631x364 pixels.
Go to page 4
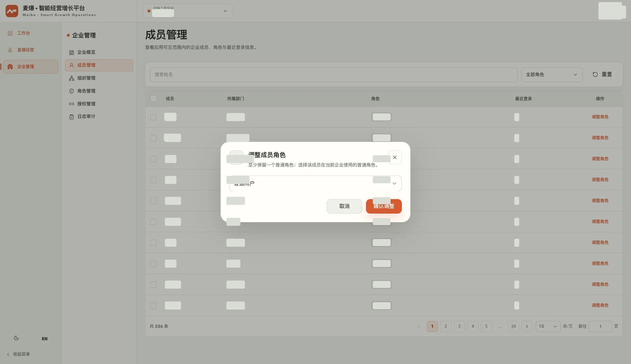[473, 326]
